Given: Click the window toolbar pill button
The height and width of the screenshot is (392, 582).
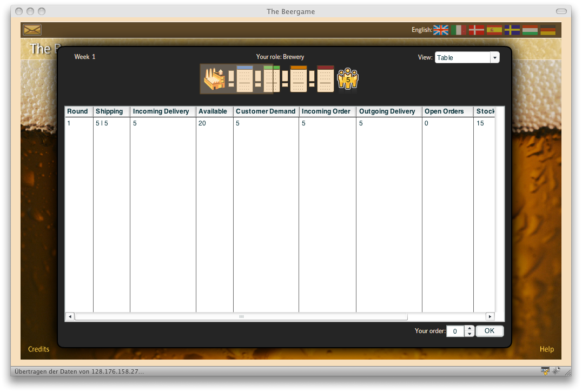Looking at the screenshot, I should pos(561,11).
